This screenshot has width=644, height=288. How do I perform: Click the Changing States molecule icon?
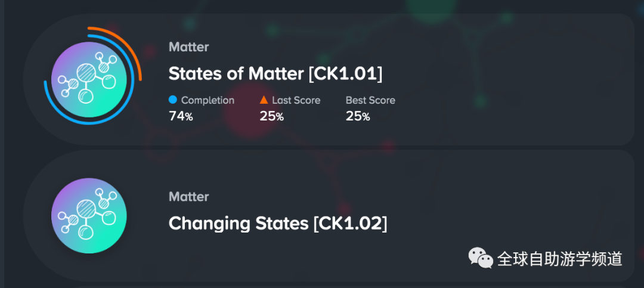click(x=89, y=215)
